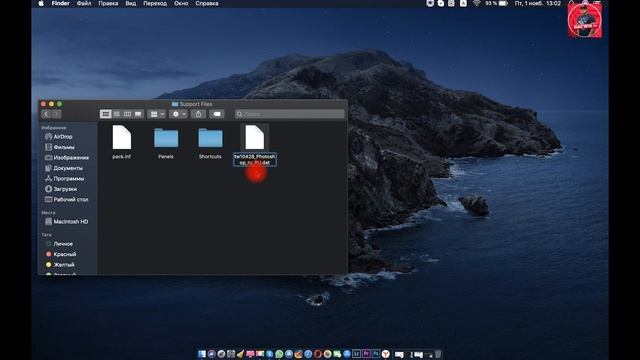This screenshot has height=360, width=640.
Task: Open the Trash in the Dock
Action: click(438, 354)
